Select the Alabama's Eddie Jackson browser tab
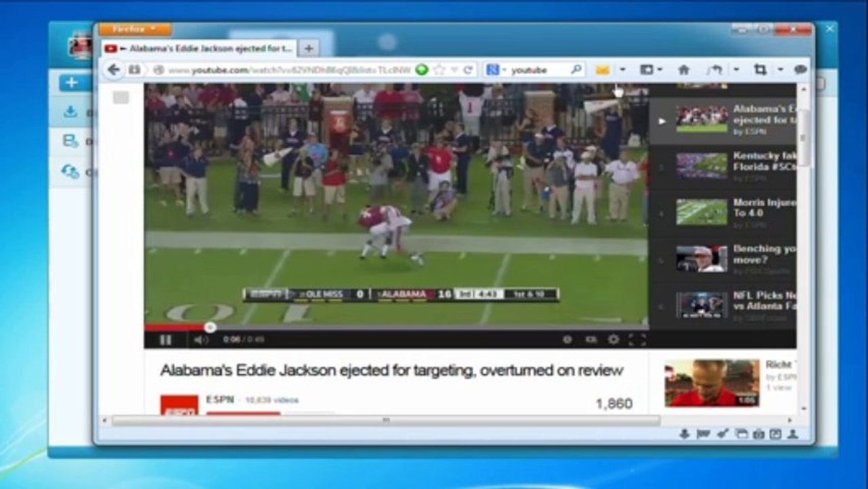This screenshot has width=868, height=489. coord(199,49)
